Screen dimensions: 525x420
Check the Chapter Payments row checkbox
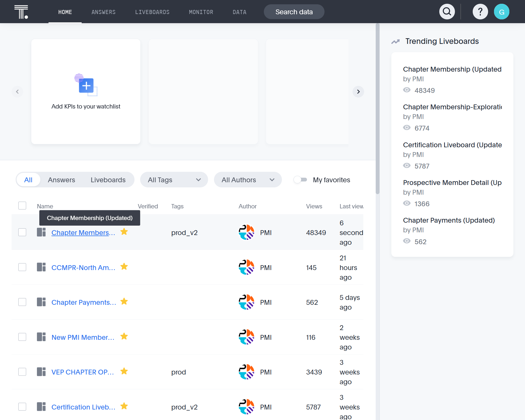[x=22, y=302]
